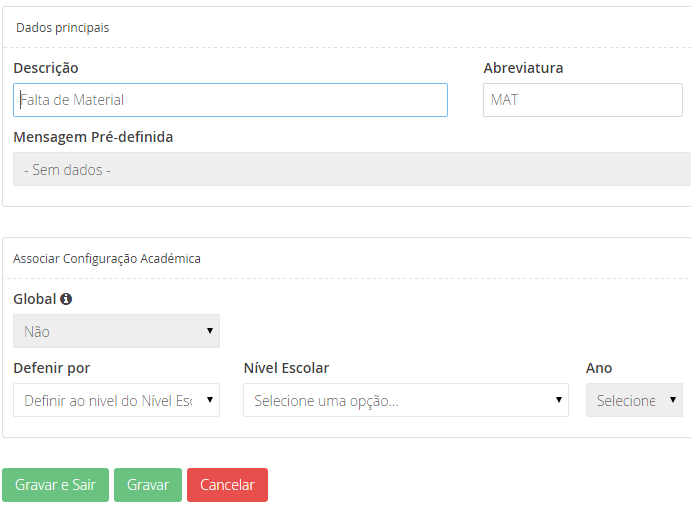The height and width of the screenshot is (510, 691).
Task: Click the Global label text
Action: coord(34,299)
